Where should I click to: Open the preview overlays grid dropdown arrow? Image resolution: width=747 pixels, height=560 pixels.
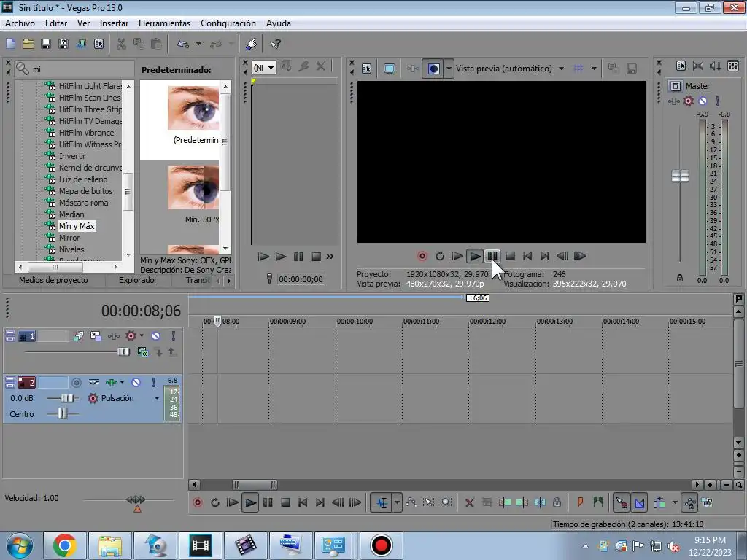pyautogui.click(x=594, y=69)
